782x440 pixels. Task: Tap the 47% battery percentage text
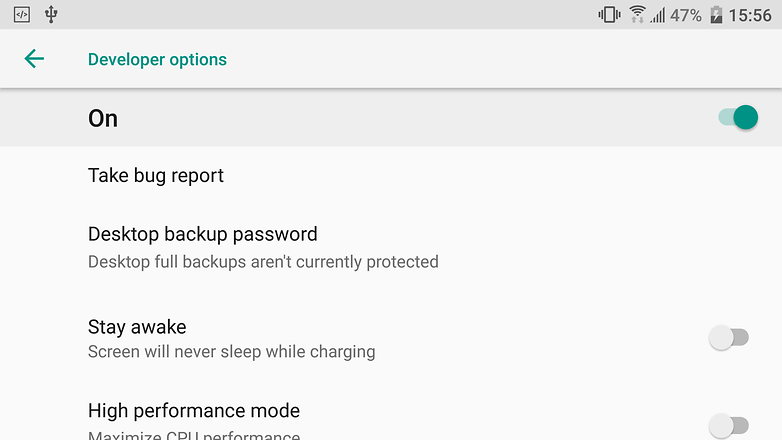[685, 15]
